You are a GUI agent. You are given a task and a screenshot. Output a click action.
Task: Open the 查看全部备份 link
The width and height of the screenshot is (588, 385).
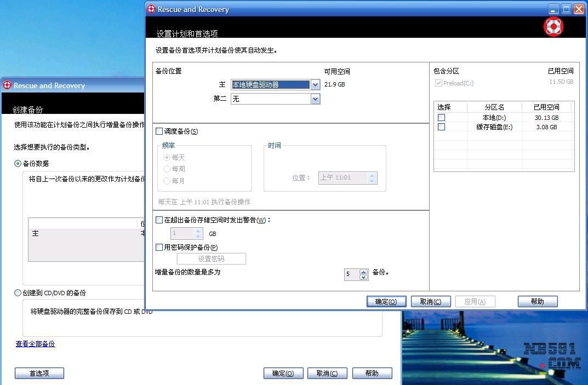coord(35,344)
